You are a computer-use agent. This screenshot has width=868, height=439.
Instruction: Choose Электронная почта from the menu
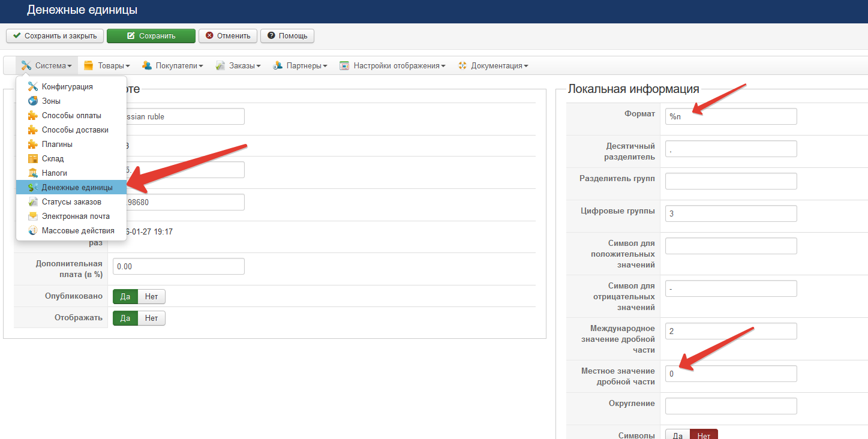pyautogui.click(x=71, y=216)
